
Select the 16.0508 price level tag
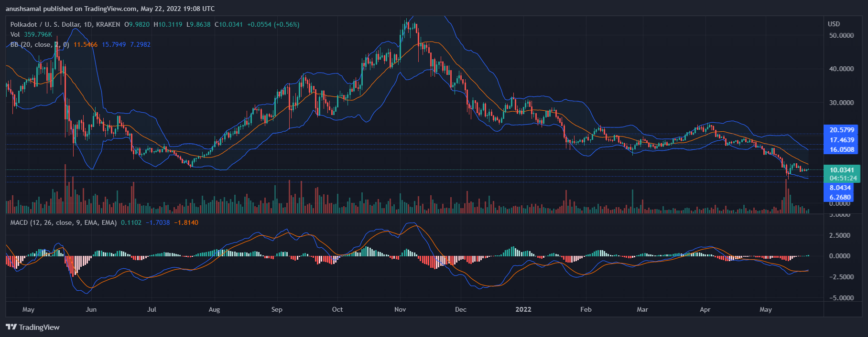841,149
